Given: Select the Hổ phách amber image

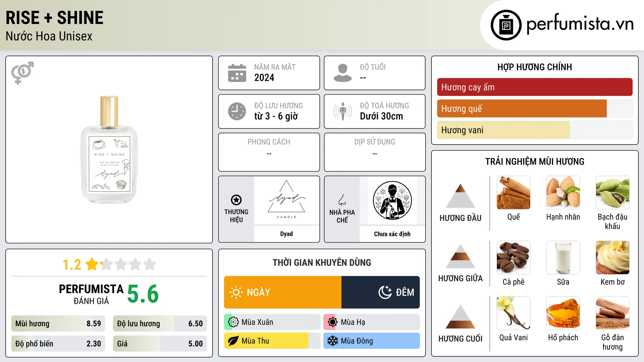Looking at the screenshot, I should (563, 313).
